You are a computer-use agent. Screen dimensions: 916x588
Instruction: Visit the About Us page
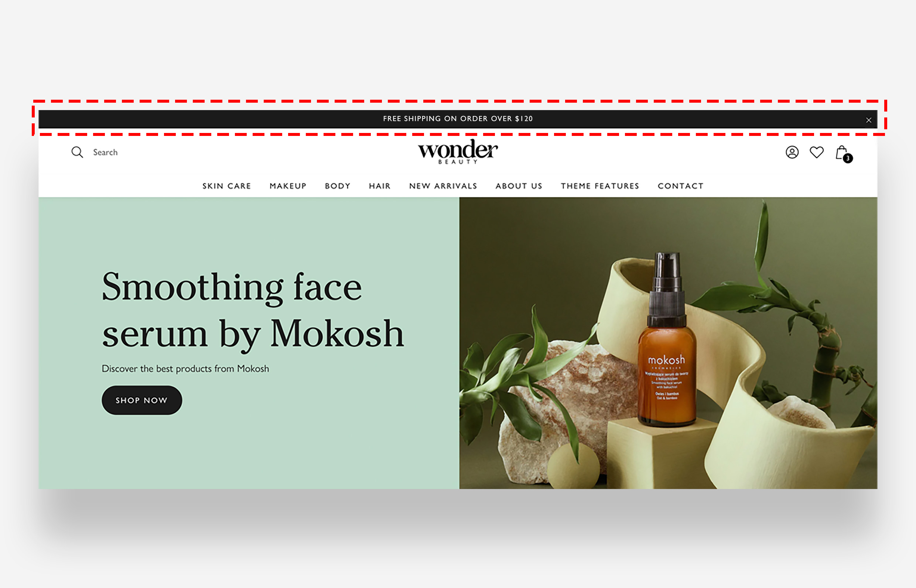(x=519, y=186)
